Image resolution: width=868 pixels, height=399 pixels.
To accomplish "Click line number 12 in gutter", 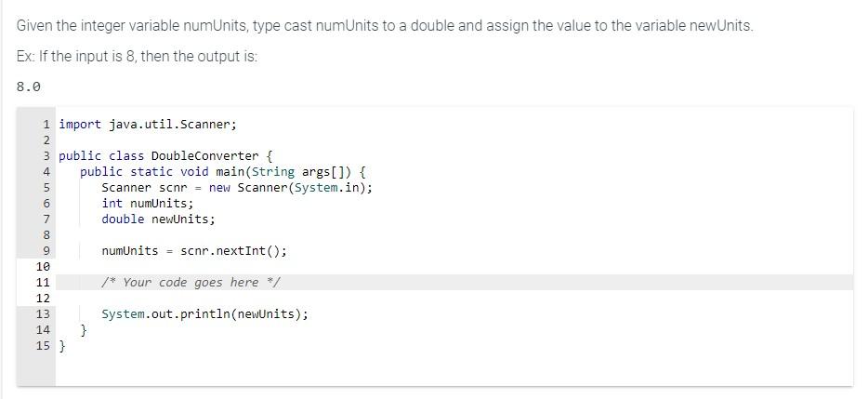I will coord(43,299).
